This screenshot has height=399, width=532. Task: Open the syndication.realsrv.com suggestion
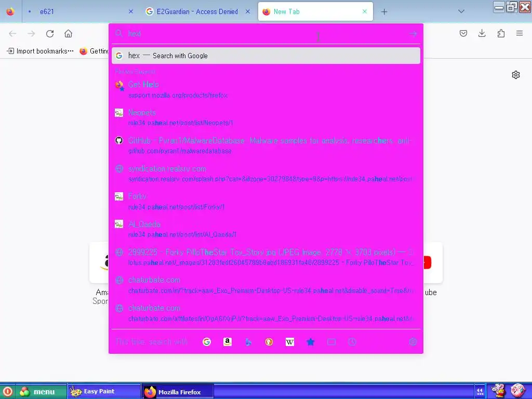coord(266,174)
